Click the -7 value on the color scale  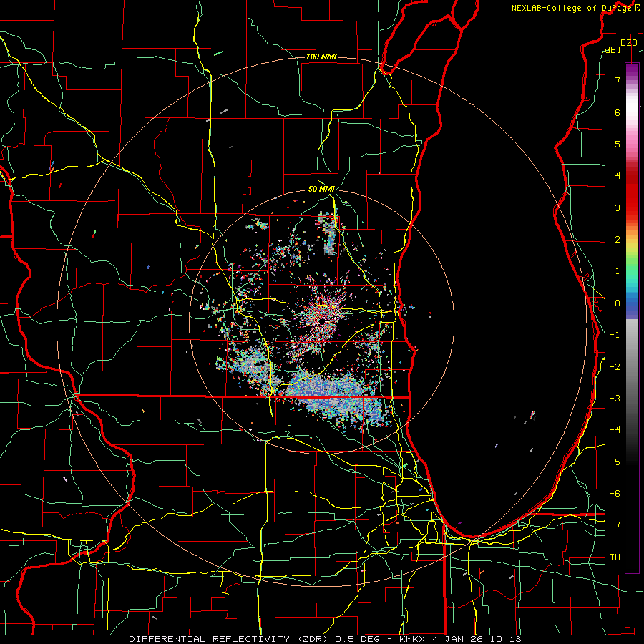point(615,525)
